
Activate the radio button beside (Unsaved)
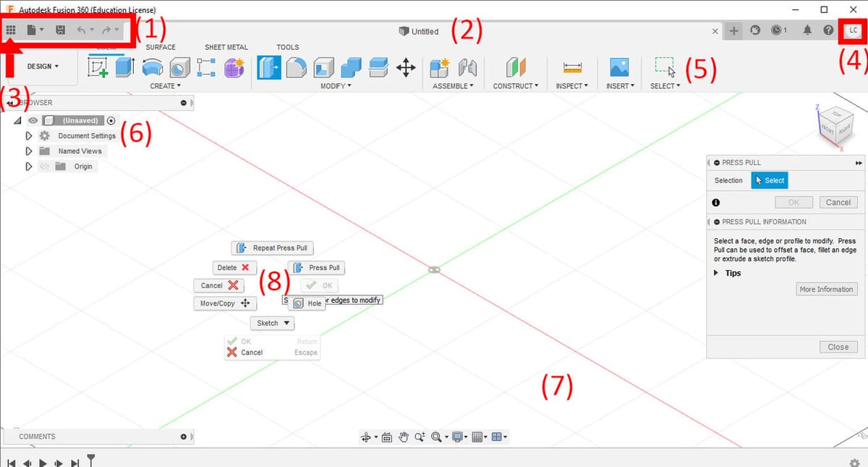click(111, 121)
